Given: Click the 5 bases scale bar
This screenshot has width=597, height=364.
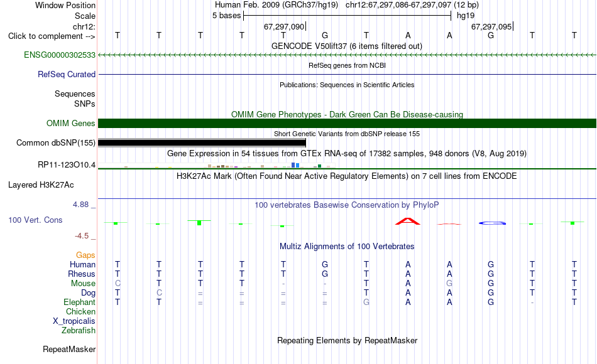Looking at the screenshot, I should [x=348, y=16].
